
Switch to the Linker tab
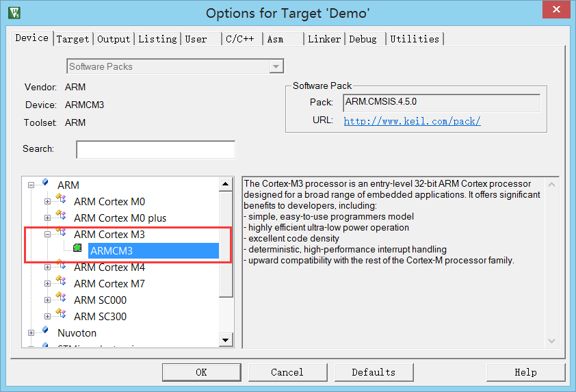(x=324, y=39)
